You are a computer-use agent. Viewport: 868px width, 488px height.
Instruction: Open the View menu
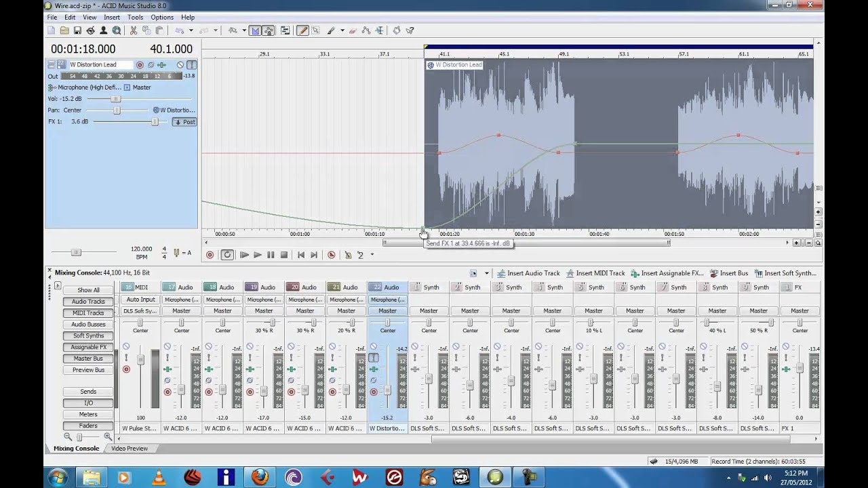(90, 17)
